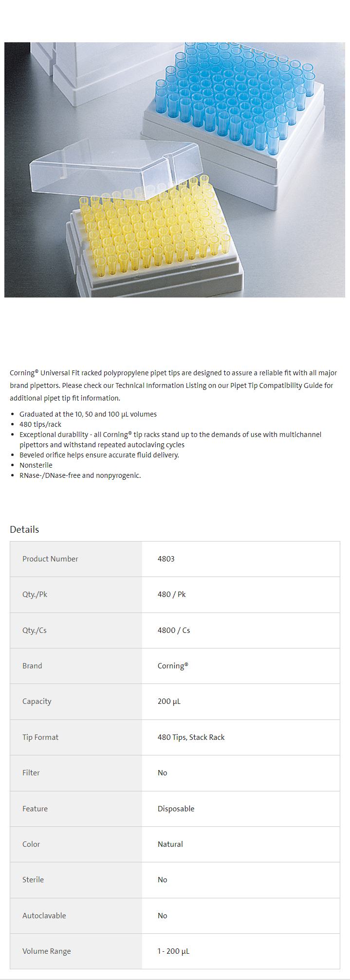Open the "Pipet Tip Compatibility Guide" text reference
The height and width of the screenshot is (980, 350).
(x=276, y=385)
